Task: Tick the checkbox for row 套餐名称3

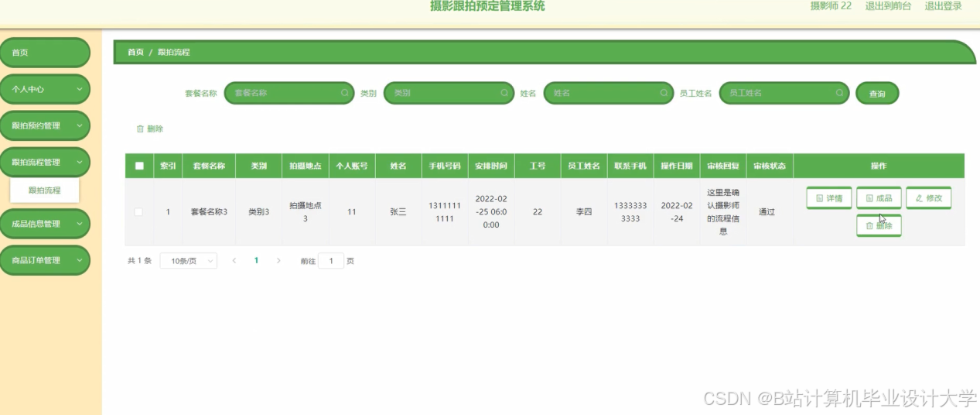Action: coord(138,211)
